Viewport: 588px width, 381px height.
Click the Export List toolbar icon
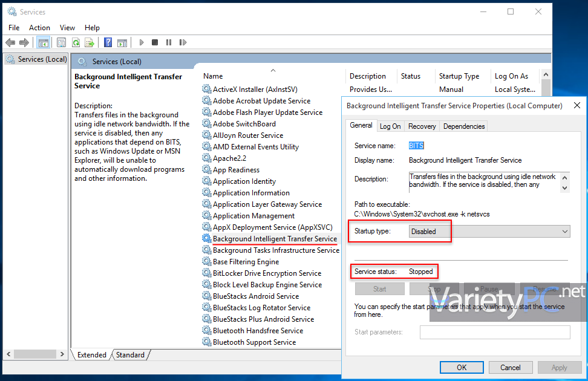[90, 42]
